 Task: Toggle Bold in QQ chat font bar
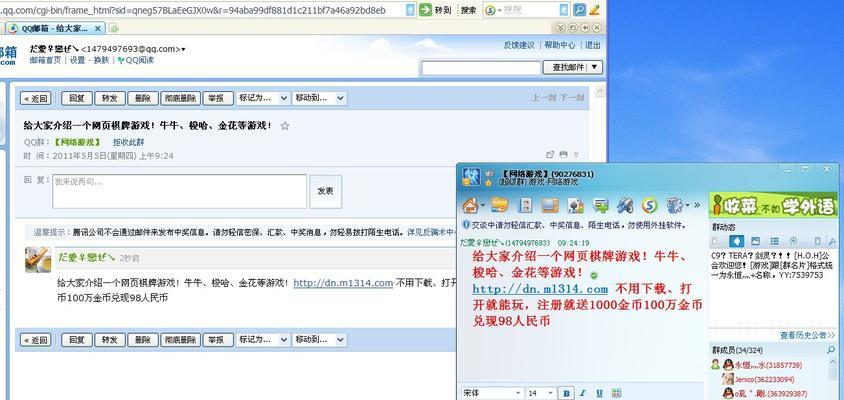click(566, 394)
